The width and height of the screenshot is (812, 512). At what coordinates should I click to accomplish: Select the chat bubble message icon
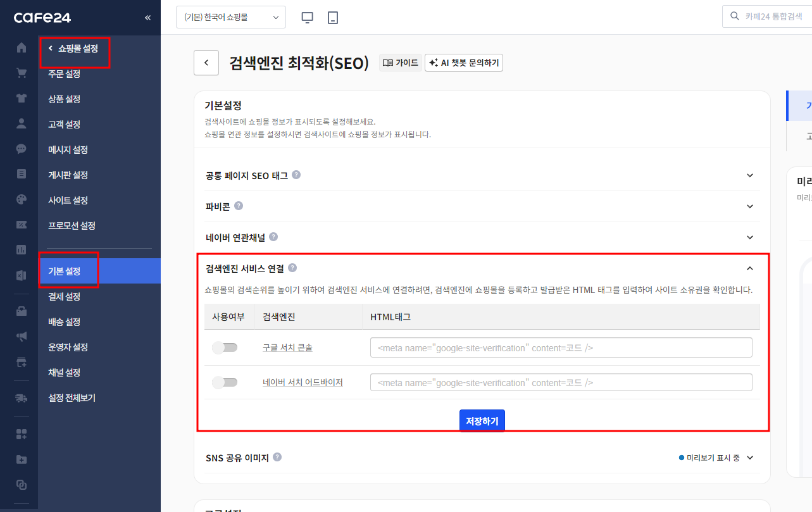pyautogui.click(x=21, y=149)
